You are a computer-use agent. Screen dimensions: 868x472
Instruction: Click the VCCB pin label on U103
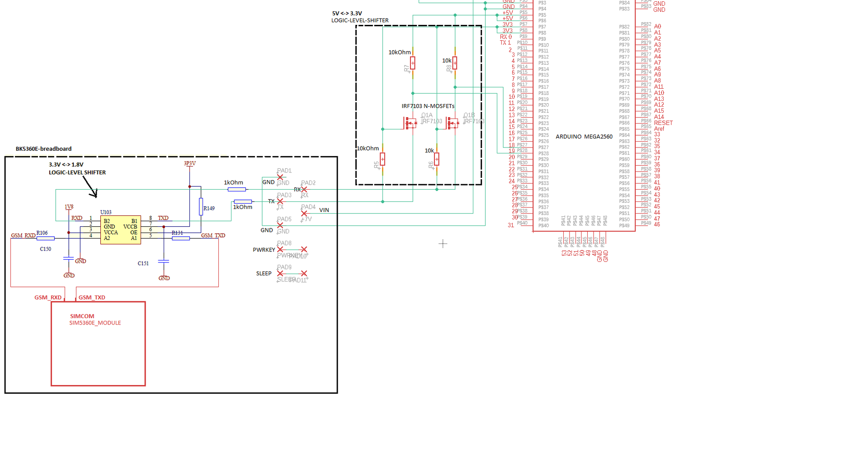click(x=130, y=227)
